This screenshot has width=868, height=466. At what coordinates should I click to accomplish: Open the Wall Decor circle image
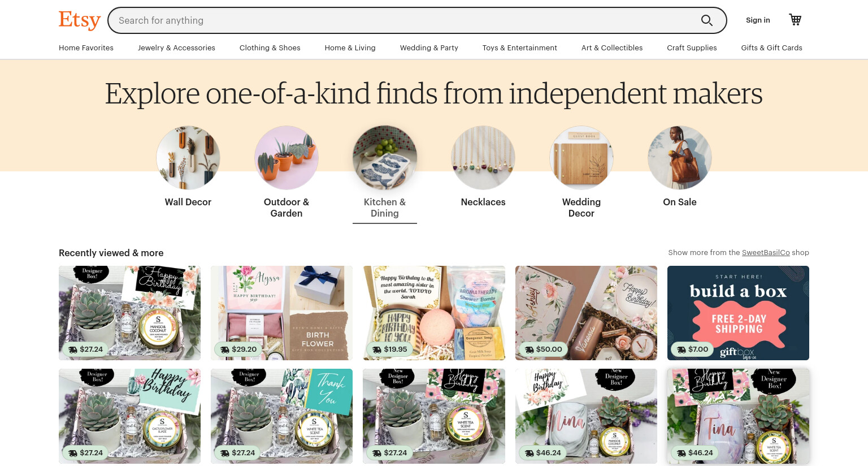(x=188, y=158)
